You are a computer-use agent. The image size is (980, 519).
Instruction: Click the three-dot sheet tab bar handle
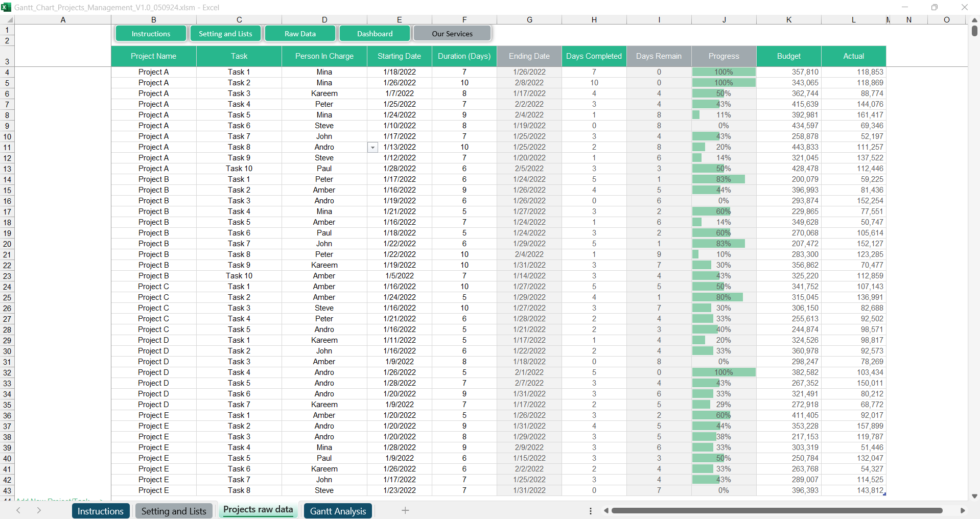pyautogui.click(x=590, y=510)
